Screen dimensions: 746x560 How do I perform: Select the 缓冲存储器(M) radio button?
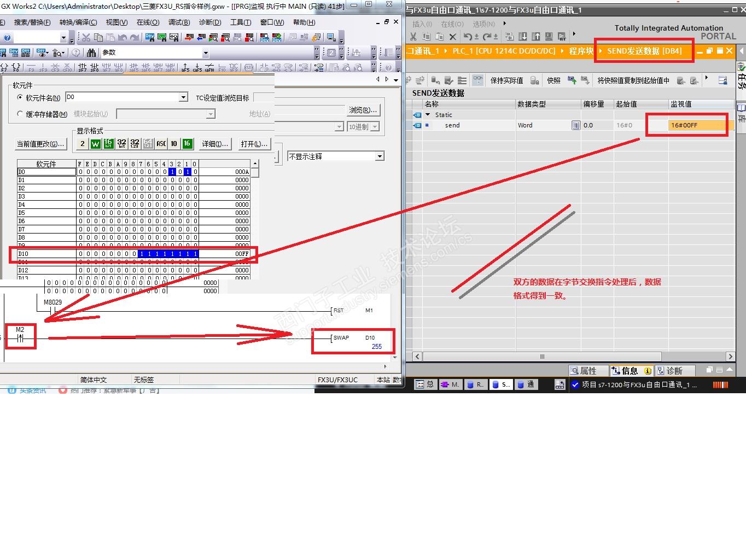click(x=20, y=114)
